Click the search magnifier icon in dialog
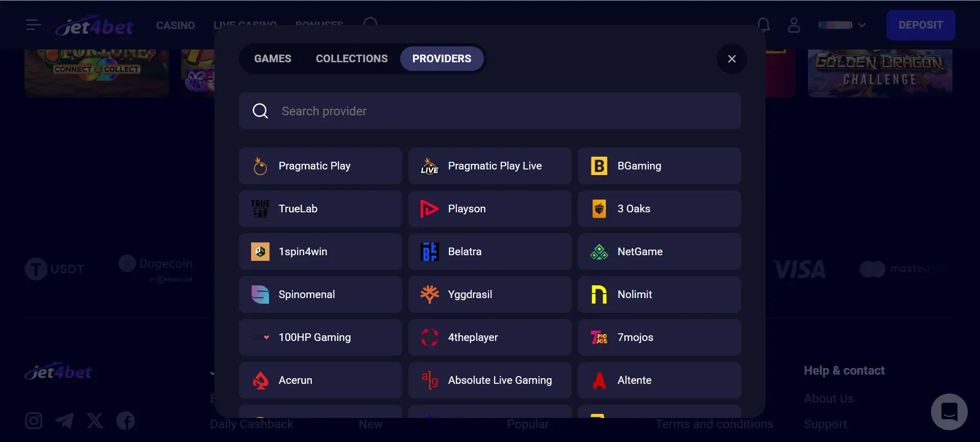Viewport: 980px width, 442px height. click(260, 111)
